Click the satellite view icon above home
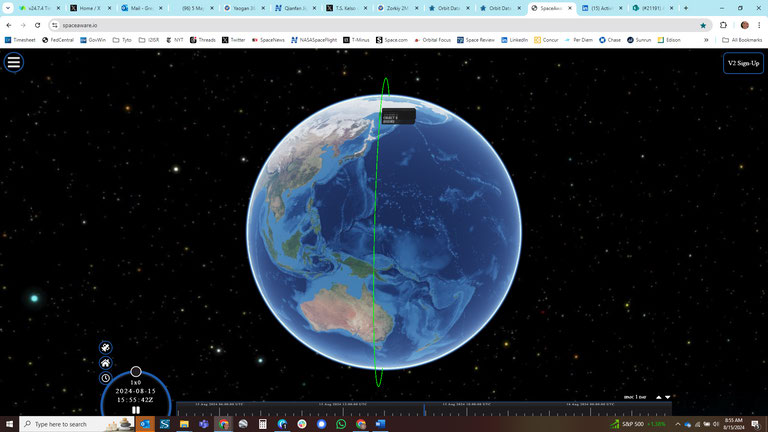This screenshot has height=432, width=768. [x=105, y=347]
